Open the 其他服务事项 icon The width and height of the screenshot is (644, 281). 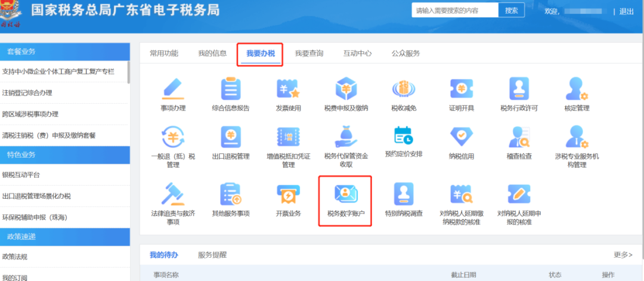[x=230, y=194]
